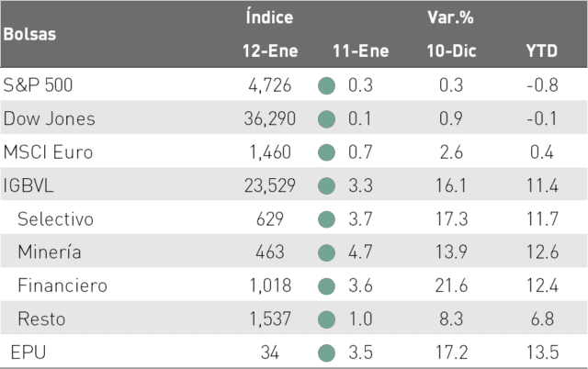Viewport: 588px width, 369px height.
Task: Click the green dot in Resto row
Action: 326,319
